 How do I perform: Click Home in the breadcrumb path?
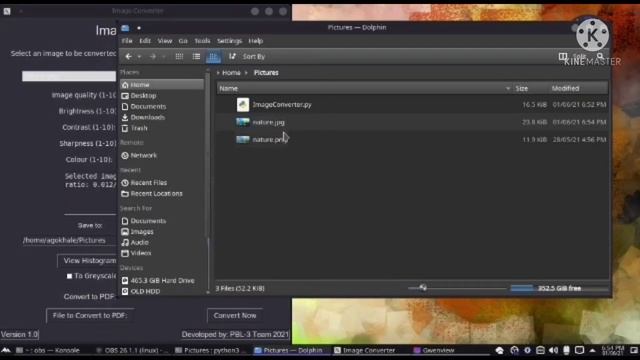pos(231,73)
